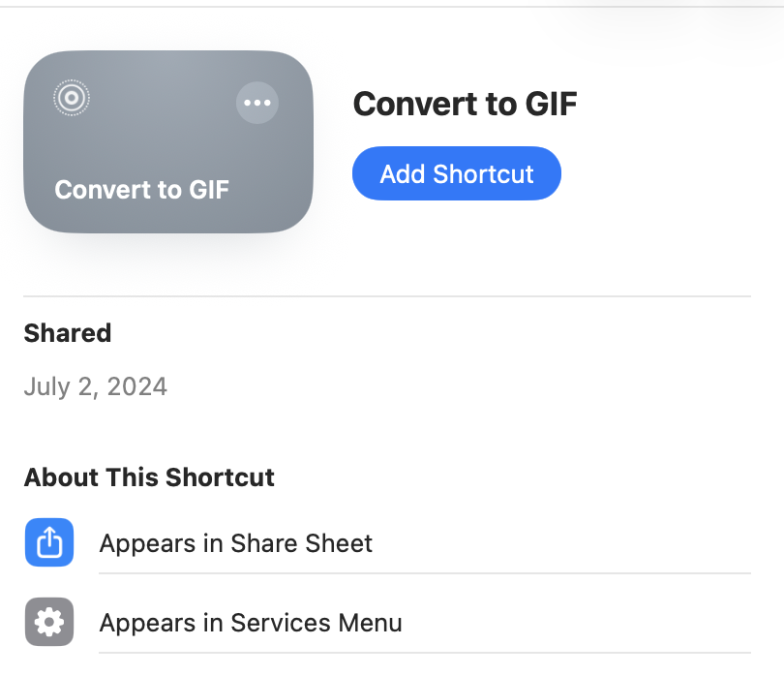
Task: Click the rounded blue Add Shortcut pill control
Action: (x=456, y=173)
